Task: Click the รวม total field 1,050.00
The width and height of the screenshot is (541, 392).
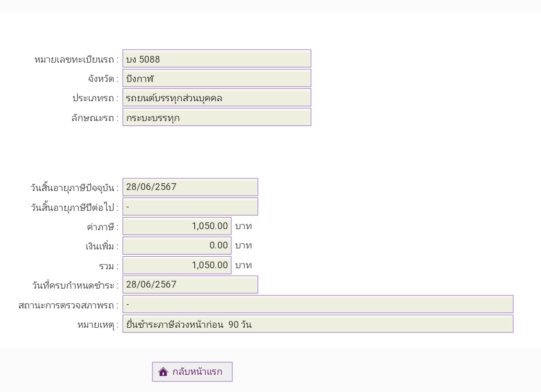Action: (177, 265)
